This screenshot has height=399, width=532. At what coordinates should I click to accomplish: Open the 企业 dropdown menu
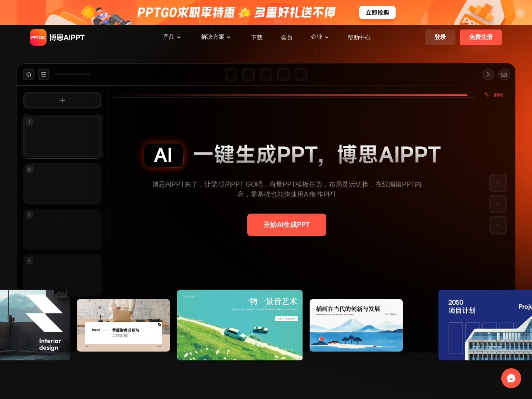[x=320, y=37]
